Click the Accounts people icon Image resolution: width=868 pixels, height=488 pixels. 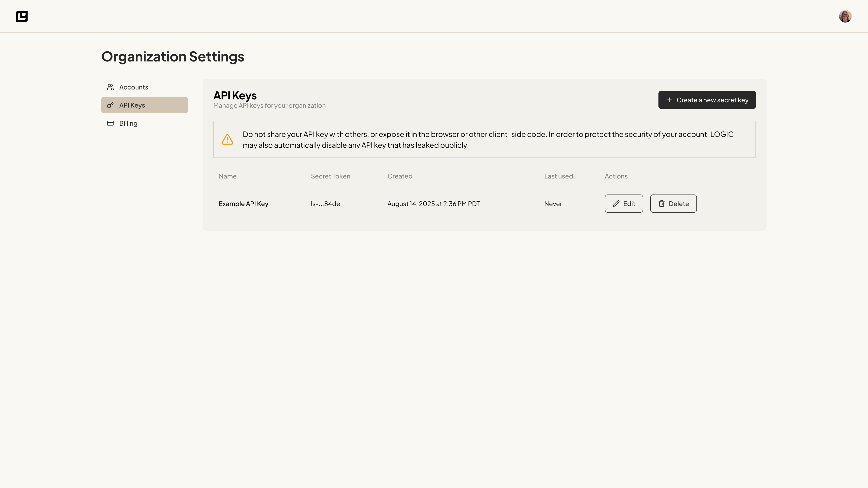tap(110, 87)
